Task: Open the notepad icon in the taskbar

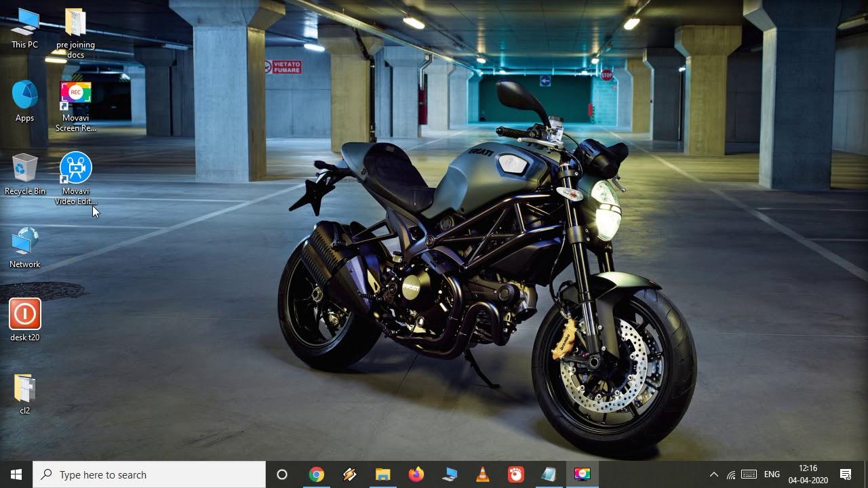Action: tap(549, 474)
